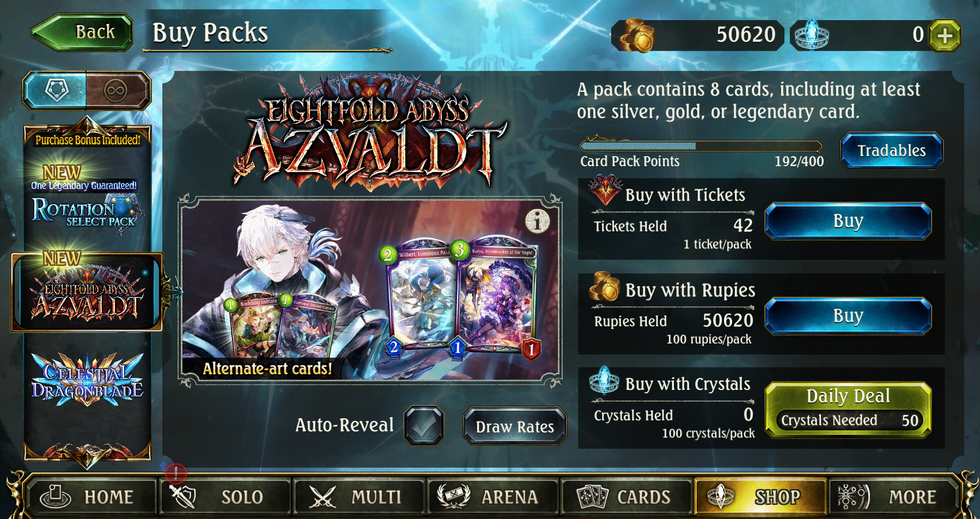Claim the Daily Deal crystal purchase

(x=848, y=410)
